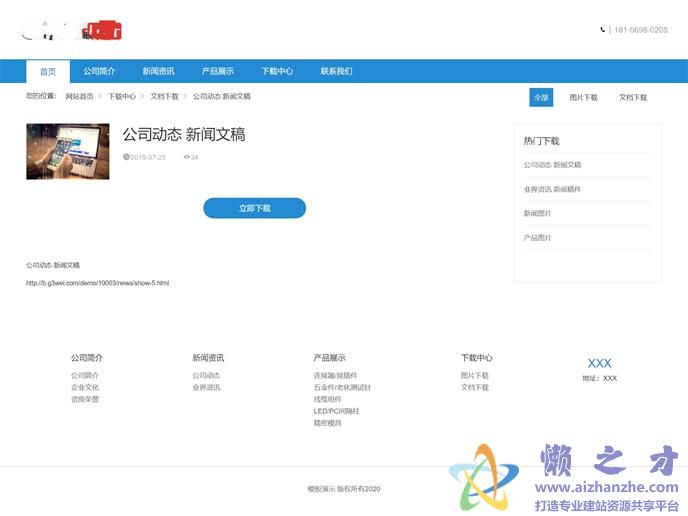Click the clock icon beside 2018-07-25
The width and height of the screenshot is (688, 516).
(x=126, y=157)
